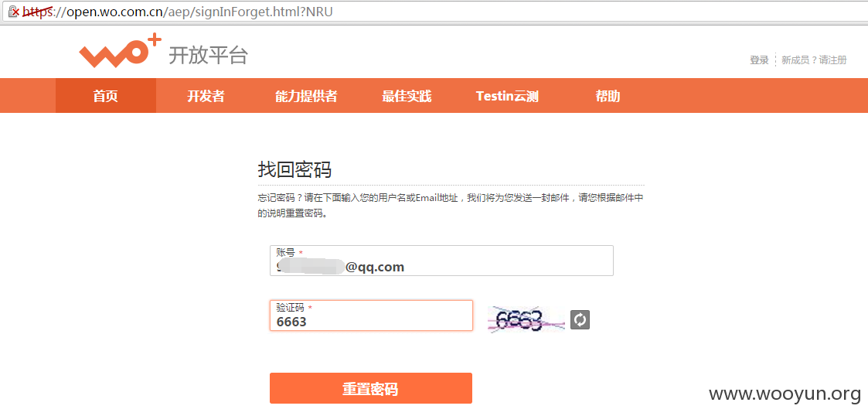Click the 验证码 field label

click(291, 308)
